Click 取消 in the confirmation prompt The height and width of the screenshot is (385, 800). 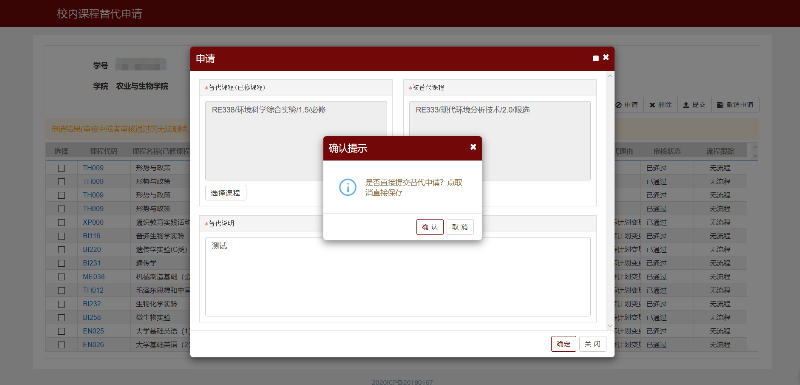(460, 227)
